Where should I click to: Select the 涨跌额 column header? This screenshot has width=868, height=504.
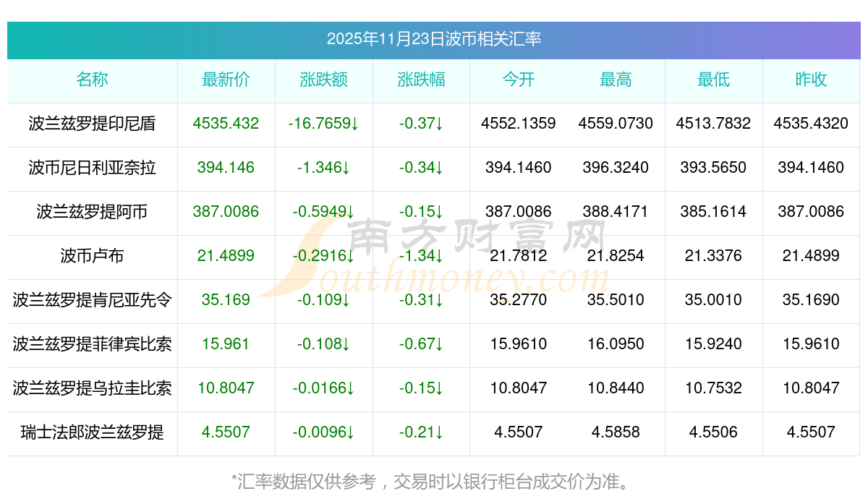click(323, 80)
